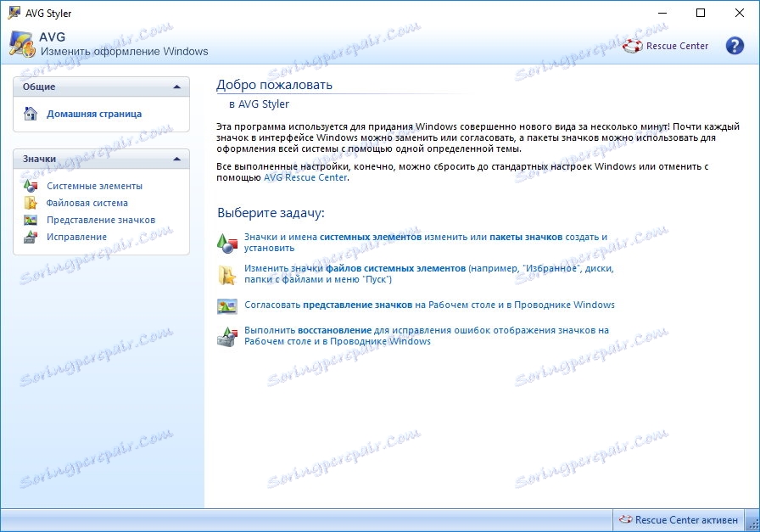Screen dimensions: 760x532
Task: Collapse the Общие section
Action: click(176, 86)
